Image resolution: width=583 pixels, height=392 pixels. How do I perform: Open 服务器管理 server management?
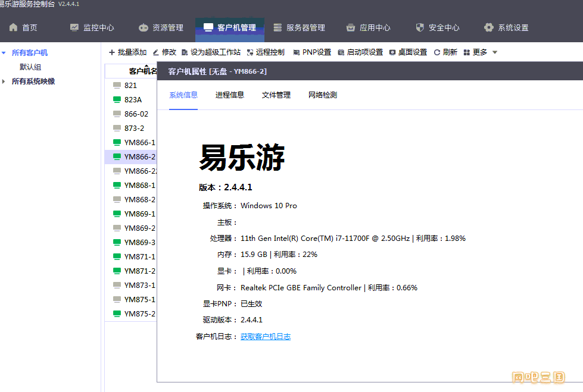click(x=300, y=27)
